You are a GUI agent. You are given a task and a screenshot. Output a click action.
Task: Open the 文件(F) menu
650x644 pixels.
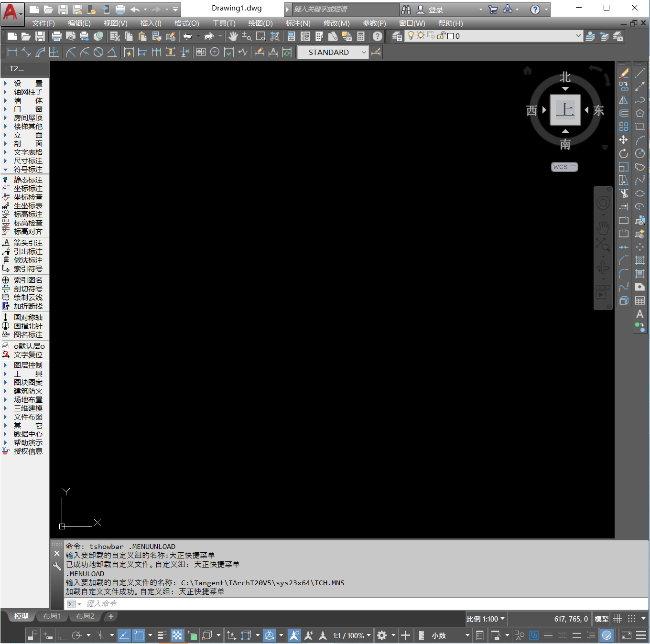coord(43,23)
